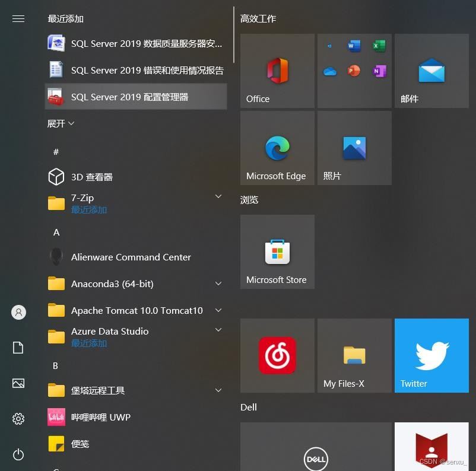Launch the Microsoft Edge tile
The height and width of the screenshot is (471, 476).
277,148
